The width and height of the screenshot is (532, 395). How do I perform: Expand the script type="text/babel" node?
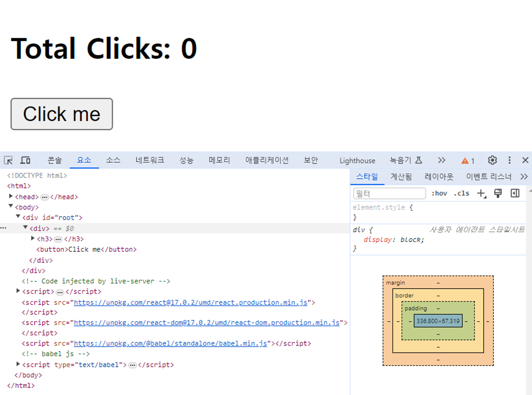[x=18, y=364]
